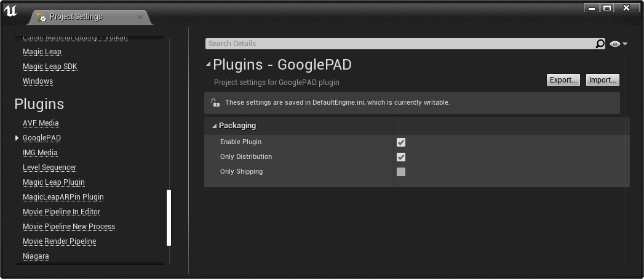Open Level Sequencer settings

(x=49, y=168)
